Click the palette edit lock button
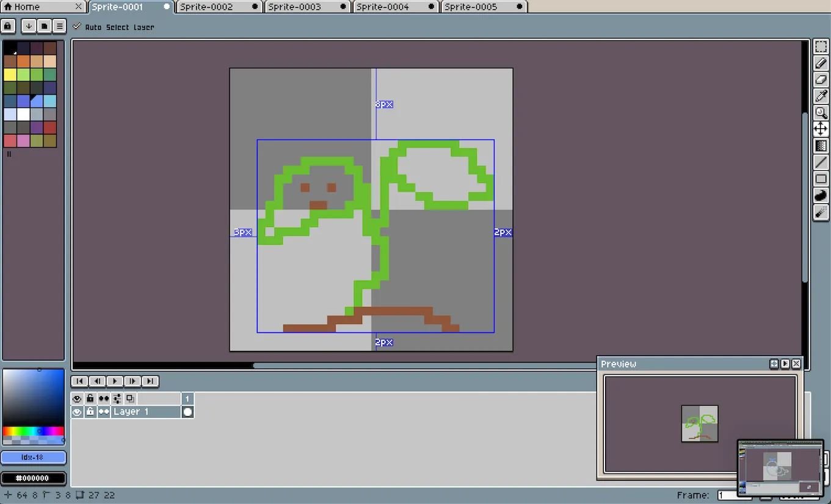 [8, 26]
